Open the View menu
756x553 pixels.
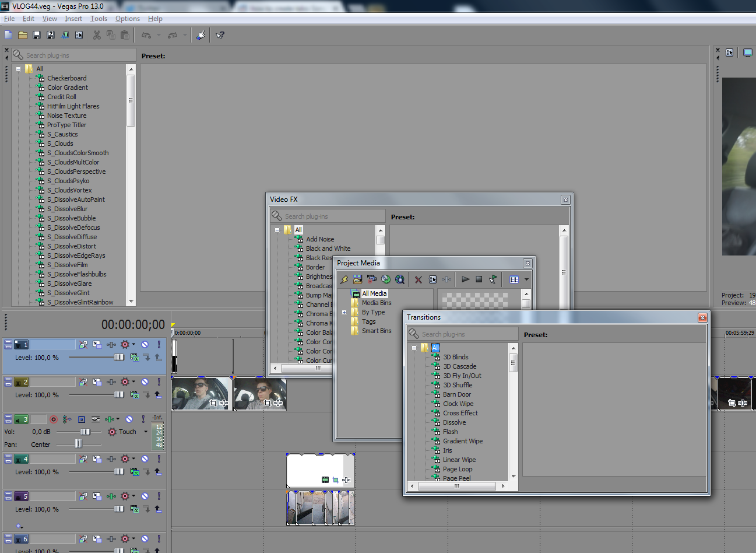tap(50, 19)
